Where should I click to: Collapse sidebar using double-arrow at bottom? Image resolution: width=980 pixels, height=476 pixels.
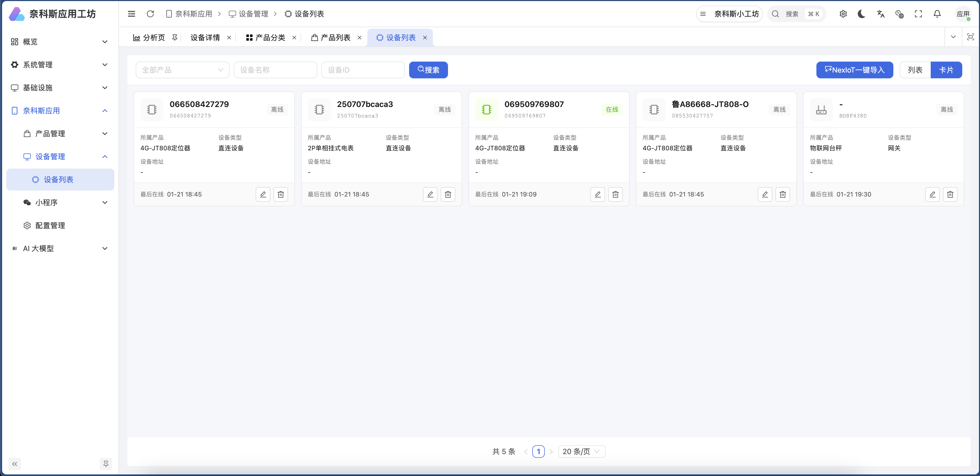14,464
